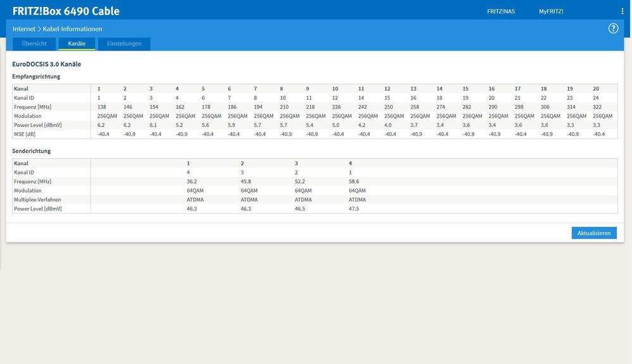This screenshot has width=632, height=364.
Task: Click the upstream frequency 58.6
Action: pyautogui.click(x=354, y=181)
